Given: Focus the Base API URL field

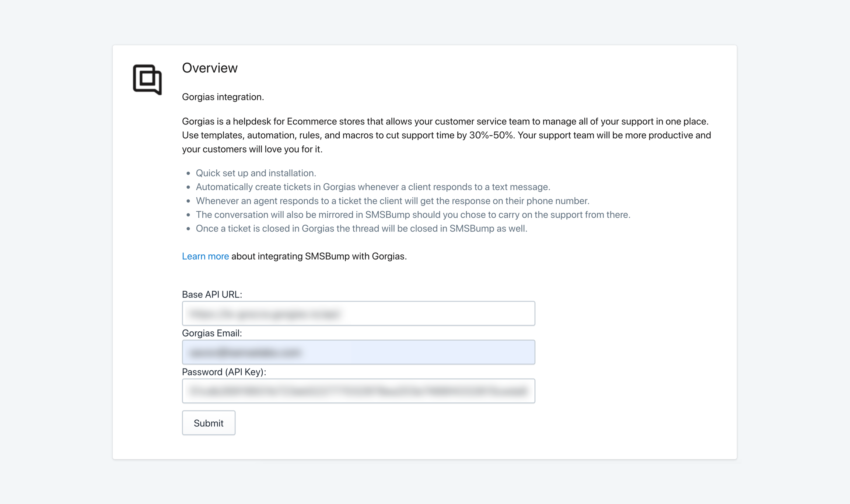Looking at the screenshot, I should click(x=358, y=313).
